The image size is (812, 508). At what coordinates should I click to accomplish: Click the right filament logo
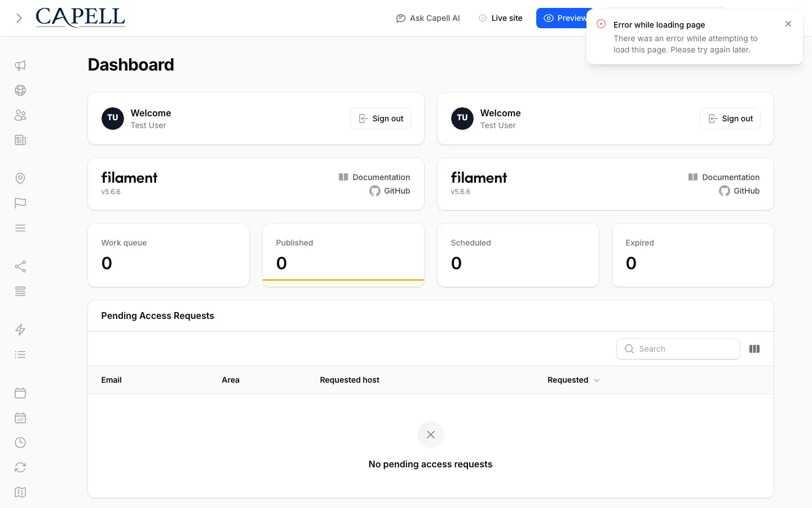click(479, 178)
